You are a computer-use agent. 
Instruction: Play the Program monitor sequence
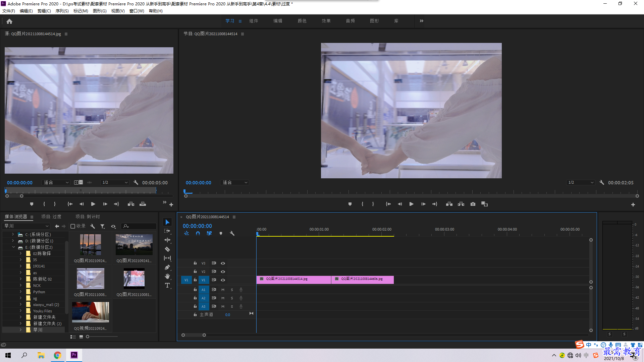pos(412,204)
